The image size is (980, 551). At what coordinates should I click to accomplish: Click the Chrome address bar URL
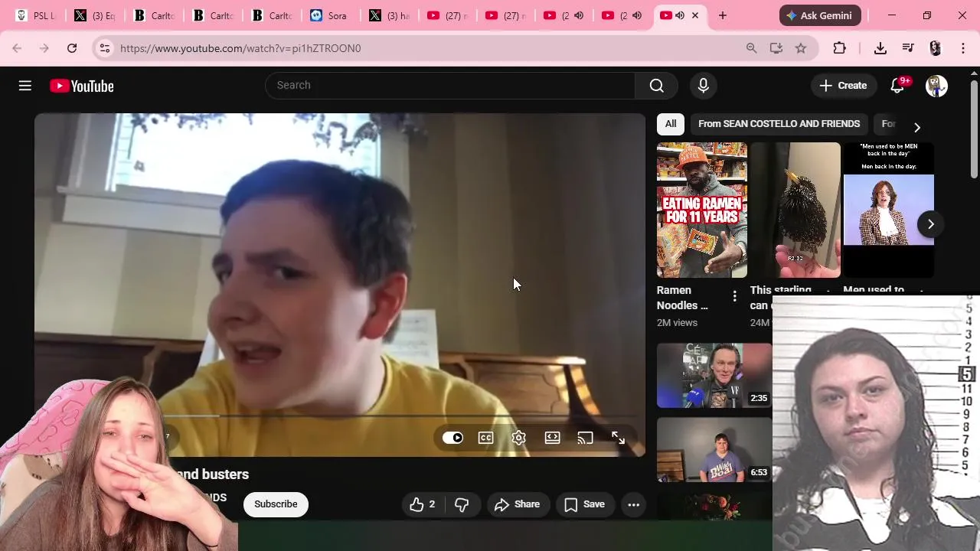click(240, 48)
